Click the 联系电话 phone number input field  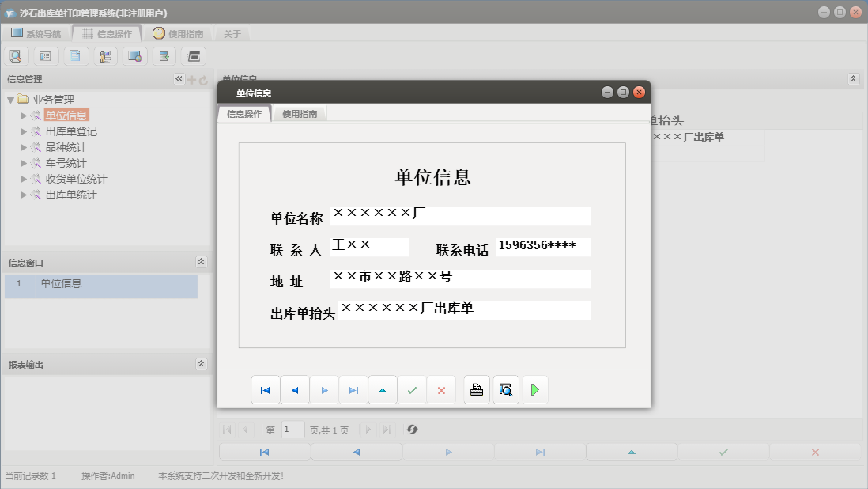542,247
